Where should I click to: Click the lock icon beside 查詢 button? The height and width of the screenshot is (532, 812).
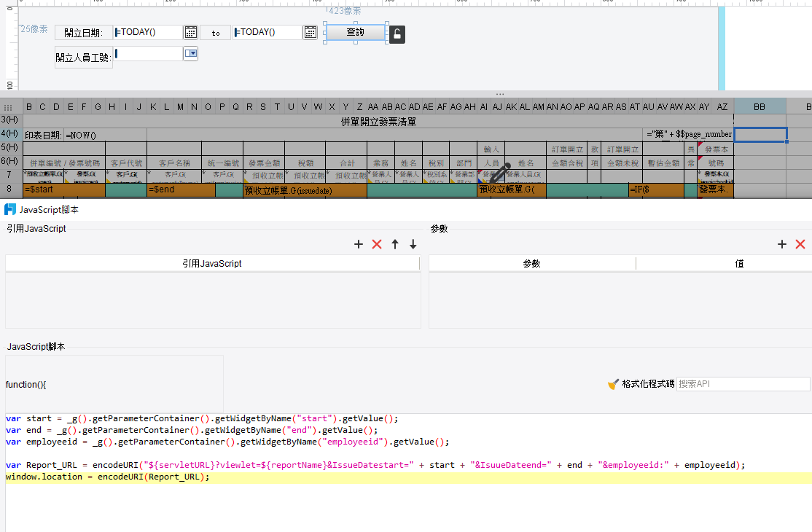point(397,34)
